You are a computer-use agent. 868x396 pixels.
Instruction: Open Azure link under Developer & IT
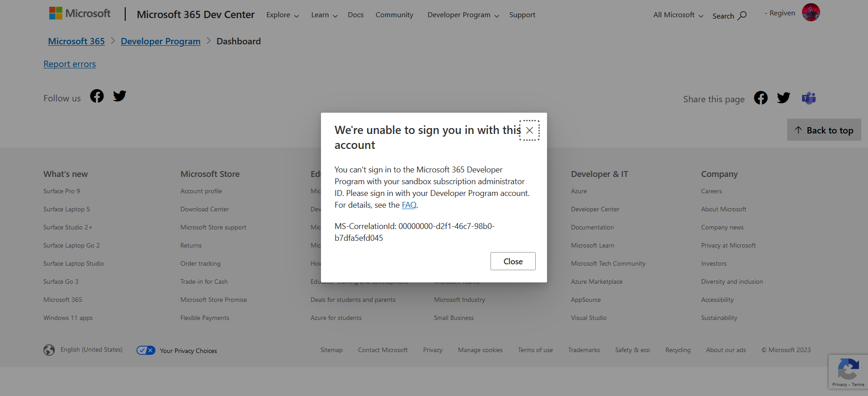[x=579, y=191]
